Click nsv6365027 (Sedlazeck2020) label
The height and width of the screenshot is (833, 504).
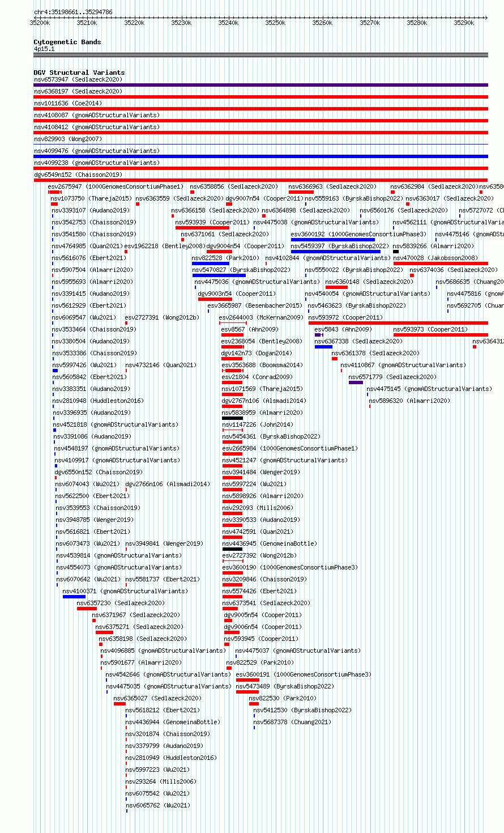tap(157, 698)
